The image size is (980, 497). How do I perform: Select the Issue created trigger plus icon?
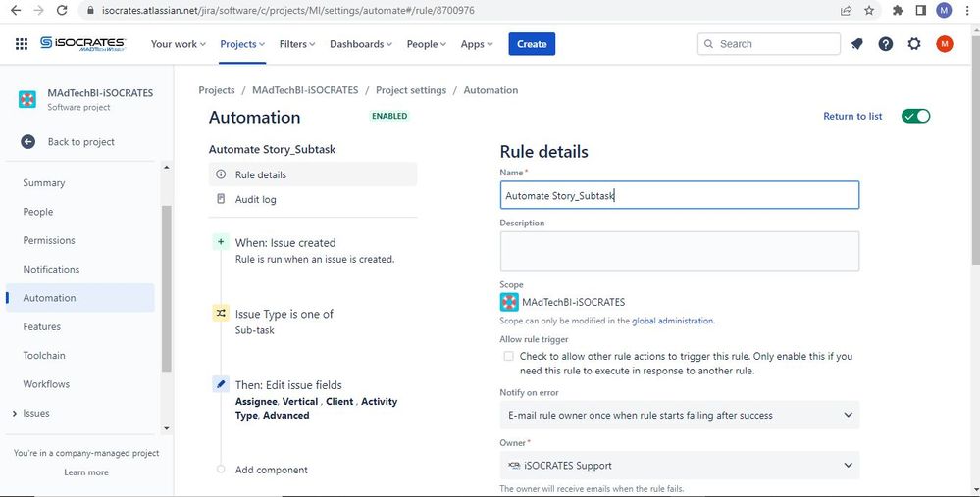point(221,241)
